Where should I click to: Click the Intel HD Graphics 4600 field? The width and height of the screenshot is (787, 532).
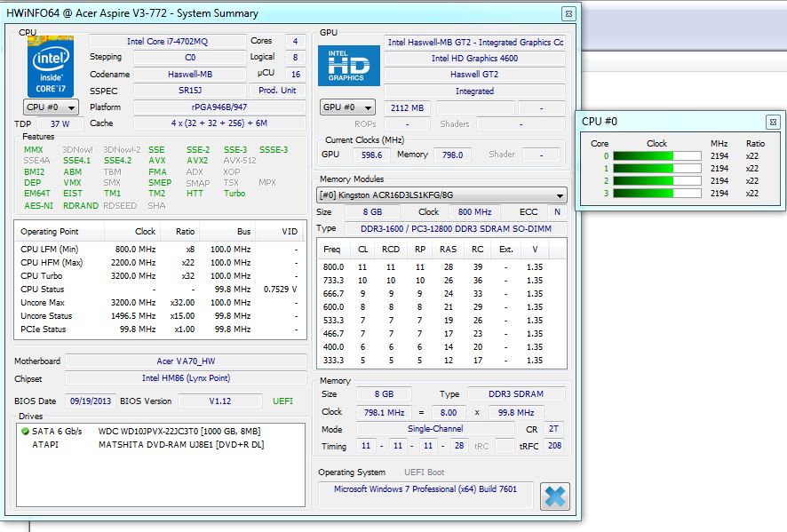pyautogui.click(x=475, y=59)
